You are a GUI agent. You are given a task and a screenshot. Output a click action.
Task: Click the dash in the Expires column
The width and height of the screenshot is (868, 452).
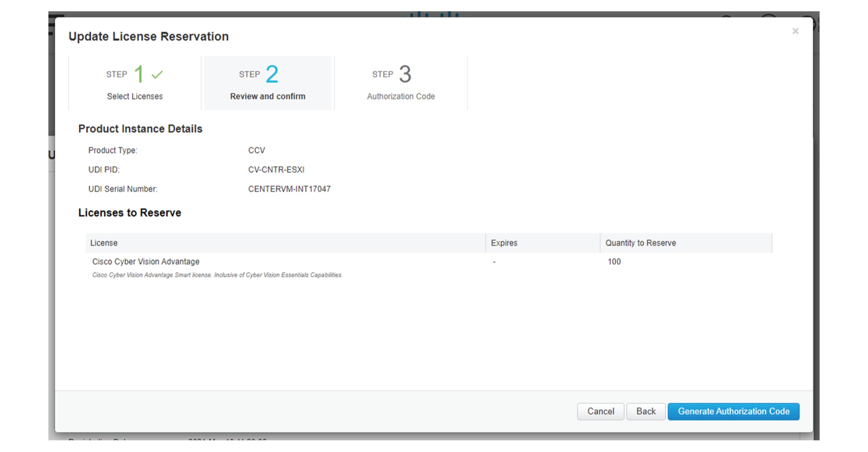pyautogui.click(x=494, y=262)
